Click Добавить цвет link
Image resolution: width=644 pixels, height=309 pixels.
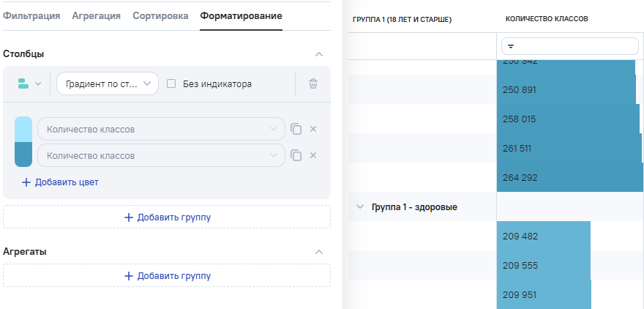pos(60,182)
